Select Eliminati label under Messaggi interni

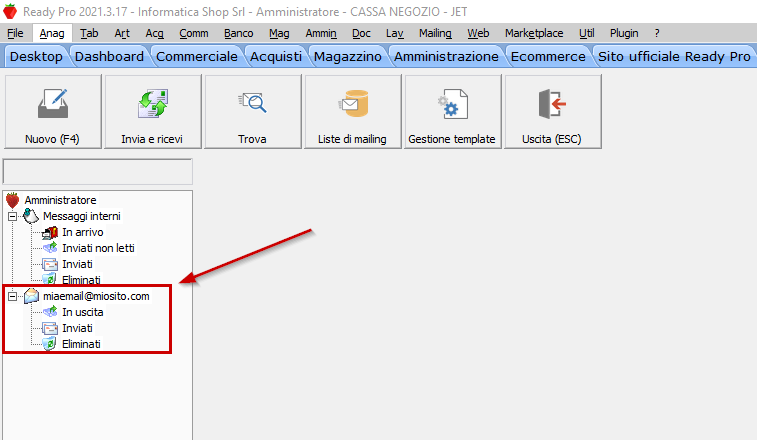tap(81, 280)
